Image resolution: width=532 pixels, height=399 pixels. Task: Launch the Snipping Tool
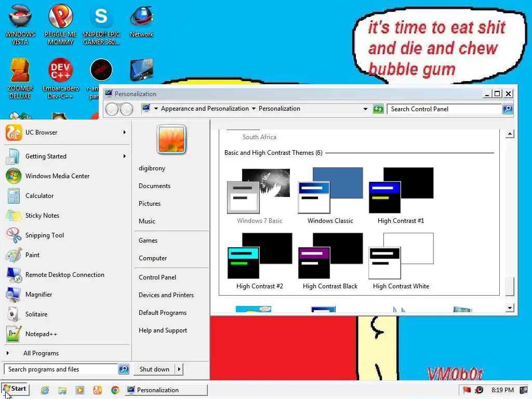tap(67, 235)
